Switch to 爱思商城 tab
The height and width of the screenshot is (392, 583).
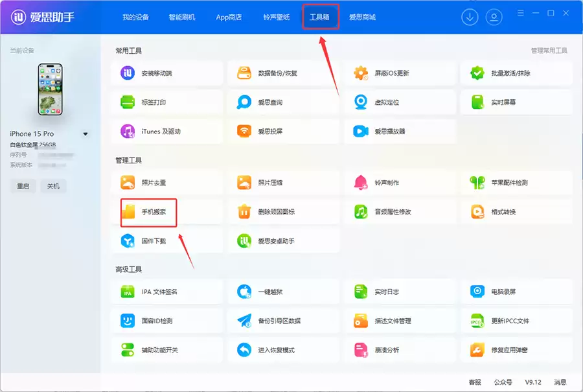(363, 17)
